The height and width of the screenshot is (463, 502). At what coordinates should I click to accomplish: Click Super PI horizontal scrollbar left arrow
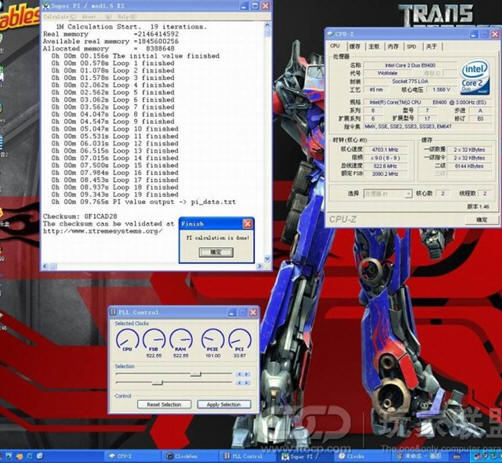click(46, 266)
